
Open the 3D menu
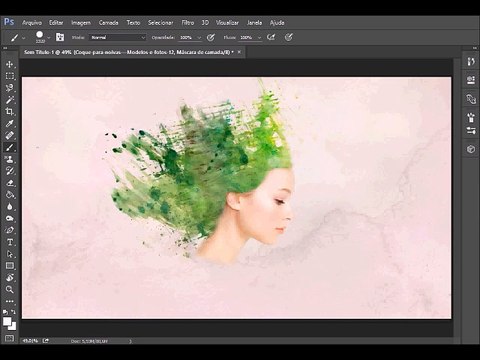[x=205, y=23]
